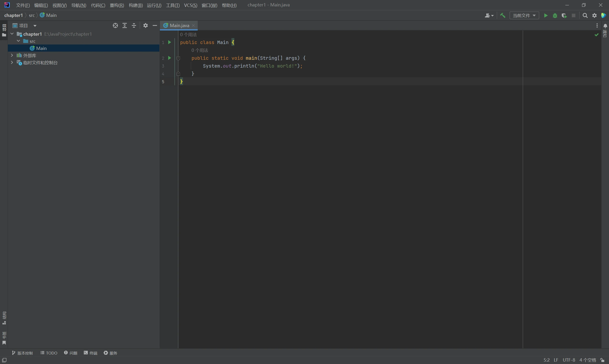Open the 问题 tool window

(71, 353)
